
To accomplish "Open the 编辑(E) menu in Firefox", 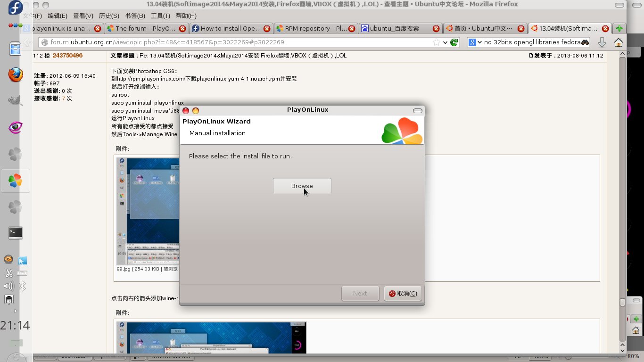I will 58,16.
